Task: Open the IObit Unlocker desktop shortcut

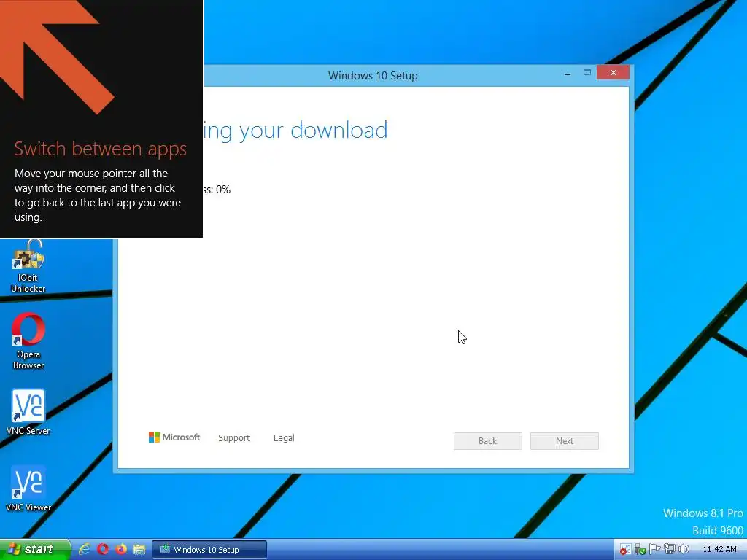Action: point(28,265)
